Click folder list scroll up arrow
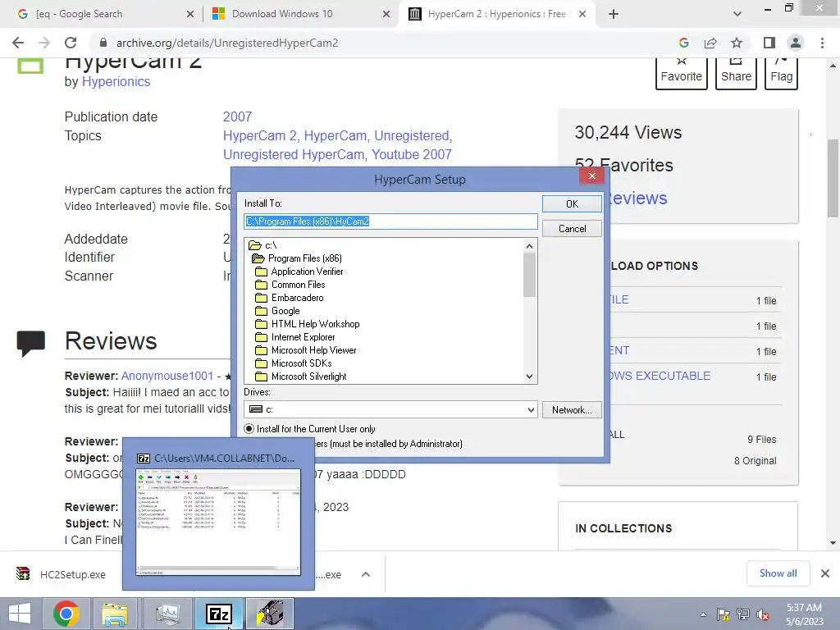Screen dimensions: 840x630 pyautogui.click(x=529, y=246)
